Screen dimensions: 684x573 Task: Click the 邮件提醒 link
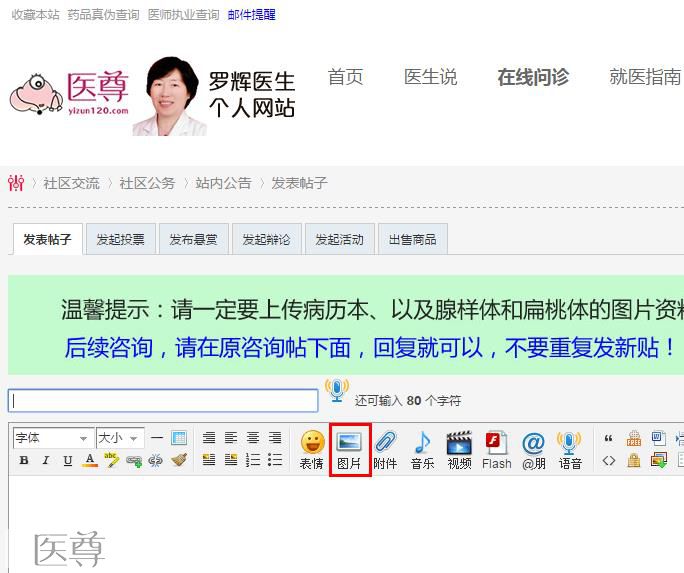point(251,15)
